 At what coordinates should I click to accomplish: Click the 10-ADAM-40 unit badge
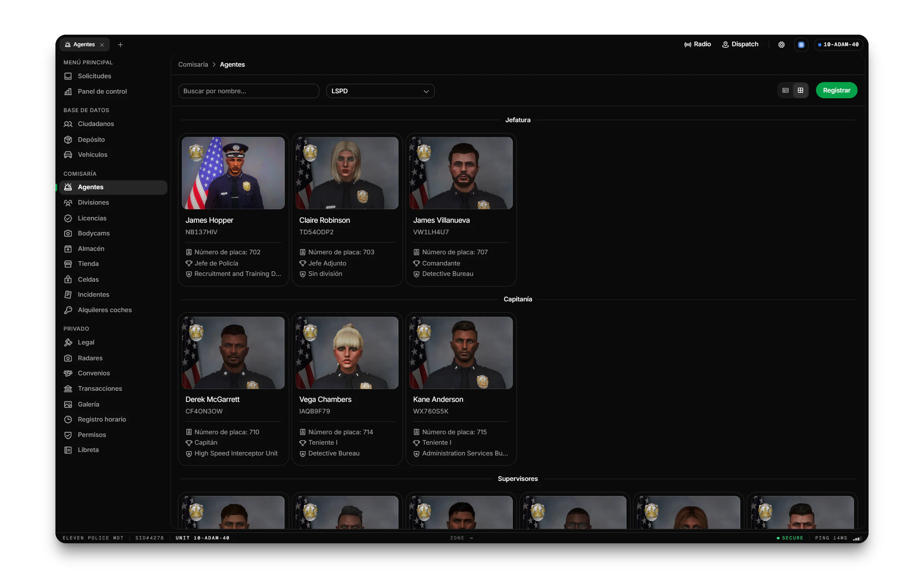839,45
